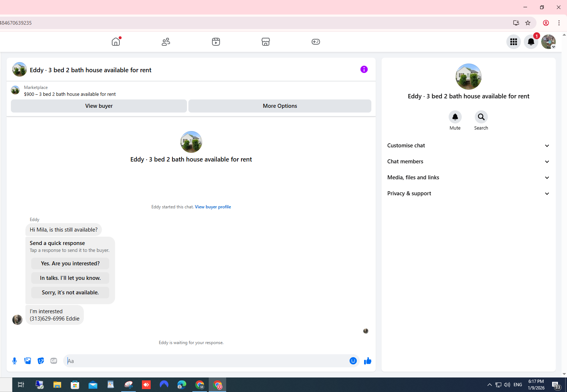Open the View buyer profile link
The height and width of the screenshot is (392, 567).
213,207
